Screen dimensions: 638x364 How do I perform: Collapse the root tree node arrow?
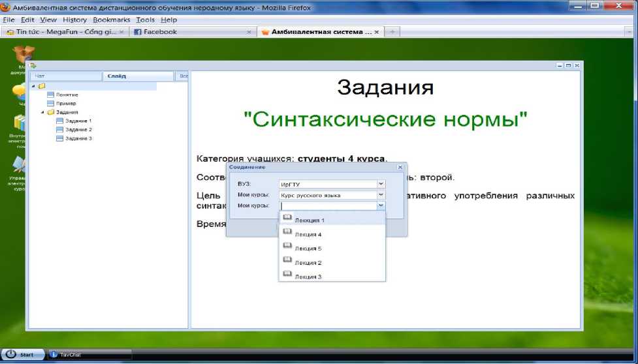point(33,86)
